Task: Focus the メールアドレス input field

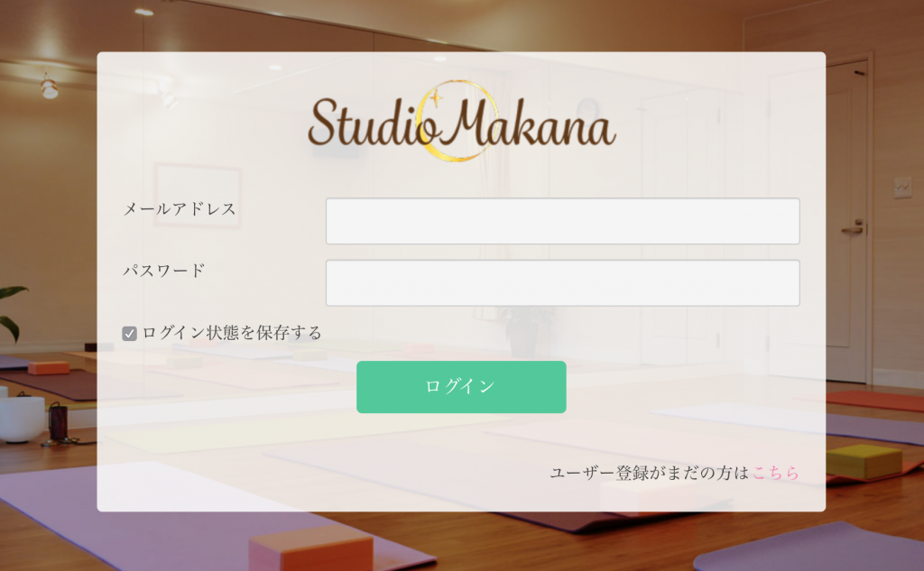Action: click(563, 221)
